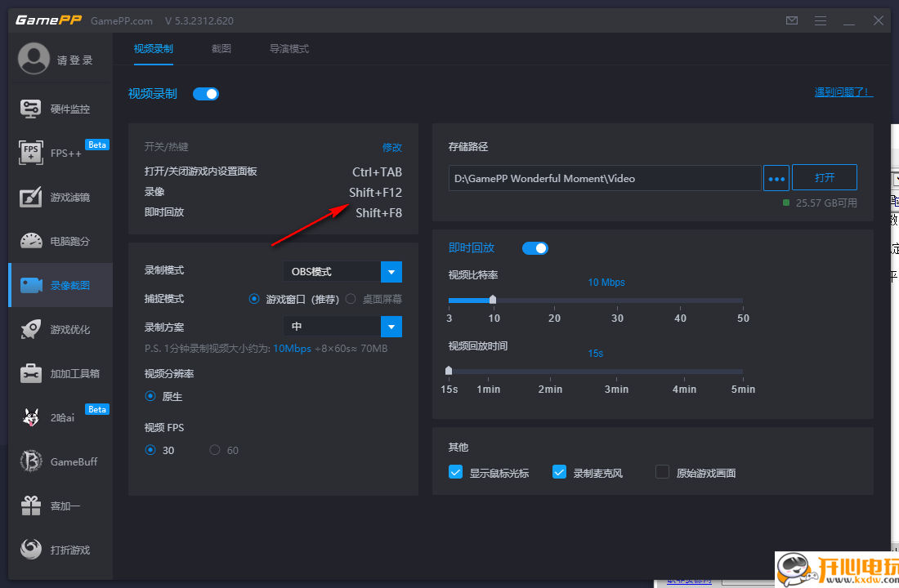This screenshot has width=899, height=588.
Task: Open the 电脑跑分 benchmark gauge icon
Action: pyautogui.click(x=31, y=241)
